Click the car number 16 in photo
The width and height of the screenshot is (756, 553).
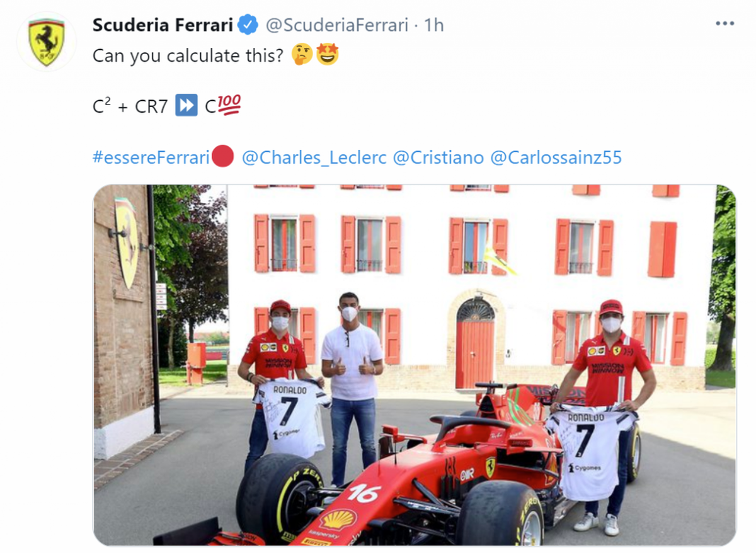(364, 493)
